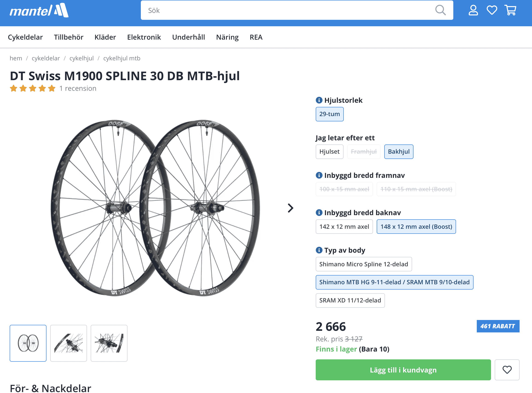Show next product image with arrow
Screen dimensions: 532x393
pyautogui.click(x=290, y=208)
